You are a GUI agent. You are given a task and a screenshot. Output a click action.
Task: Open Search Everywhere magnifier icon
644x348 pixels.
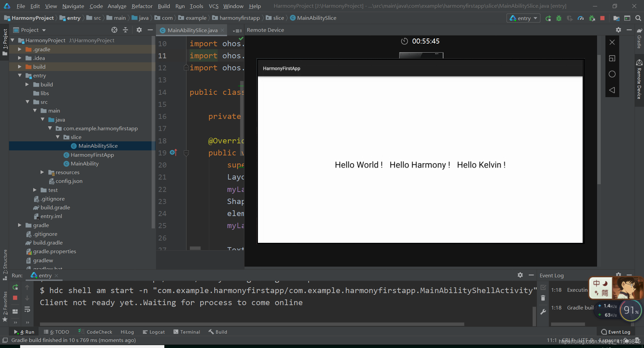638,18
